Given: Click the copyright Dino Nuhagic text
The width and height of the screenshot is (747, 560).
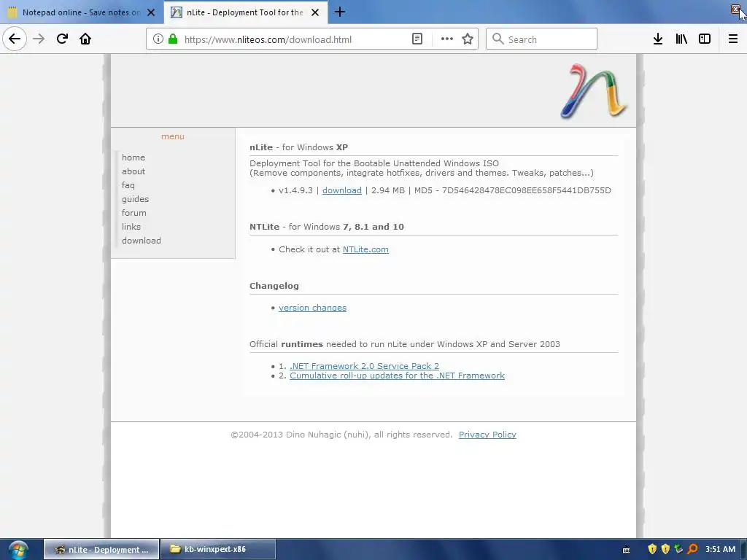Looking at the screenshot, I should pyautogui.click(x=341, y=435).
